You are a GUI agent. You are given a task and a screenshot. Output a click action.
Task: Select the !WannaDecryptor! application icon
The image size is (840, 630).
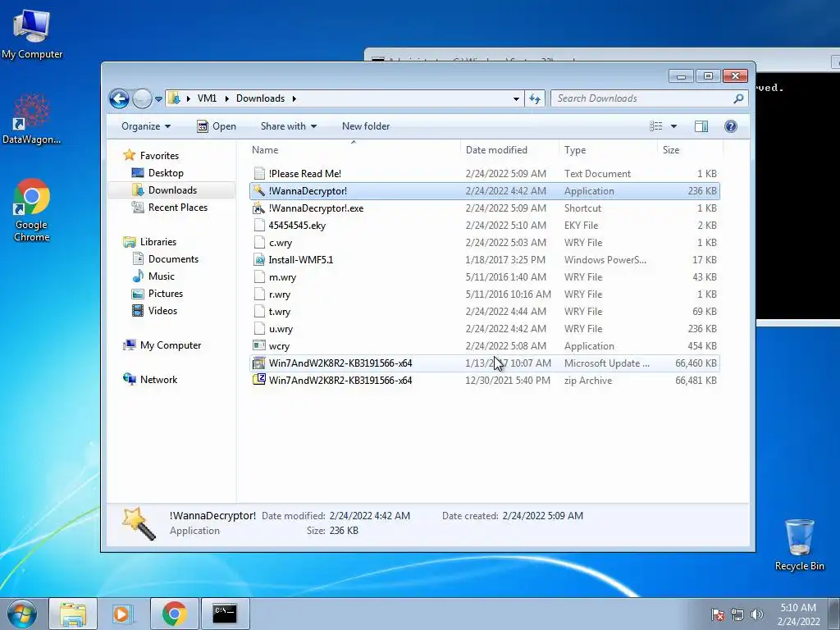tap(259, 190)
